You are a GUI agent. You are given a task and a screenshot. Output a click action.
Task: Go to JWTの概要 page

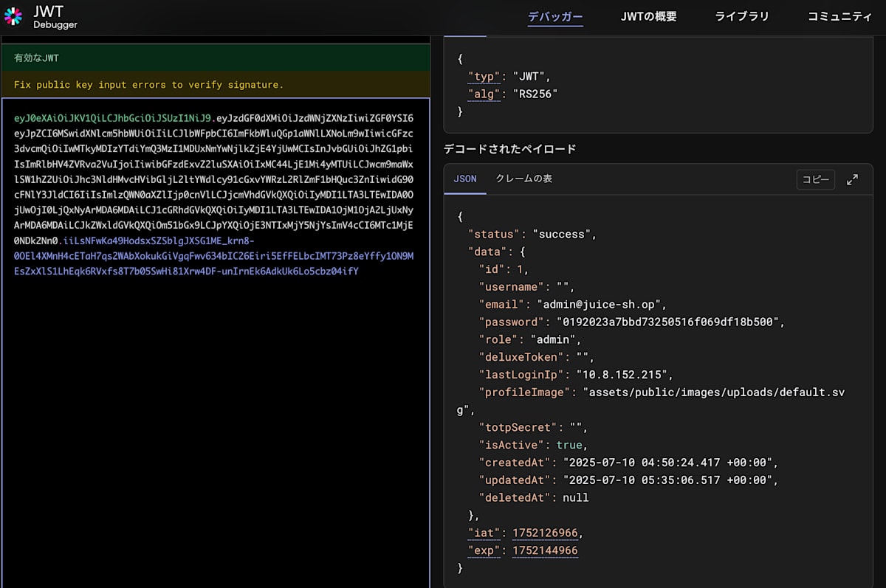pos(648,17)
